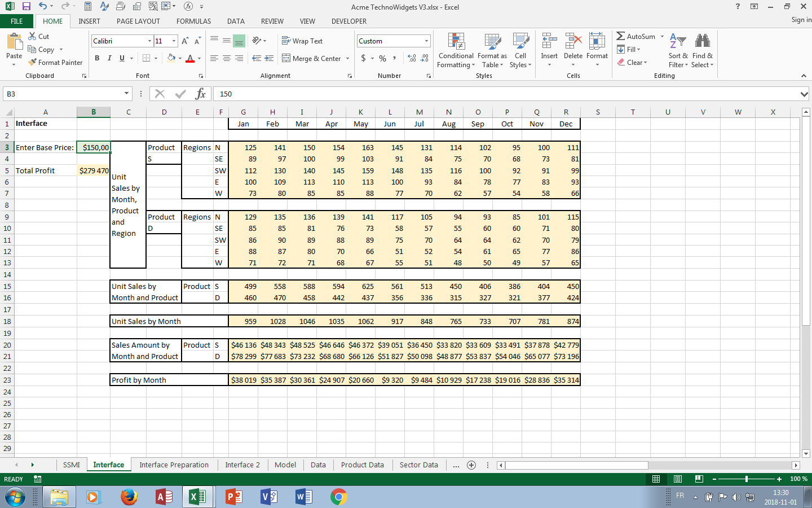Click the Sort & Filter icon
Screen dimensions: 812x508
[x=678, y=51]
